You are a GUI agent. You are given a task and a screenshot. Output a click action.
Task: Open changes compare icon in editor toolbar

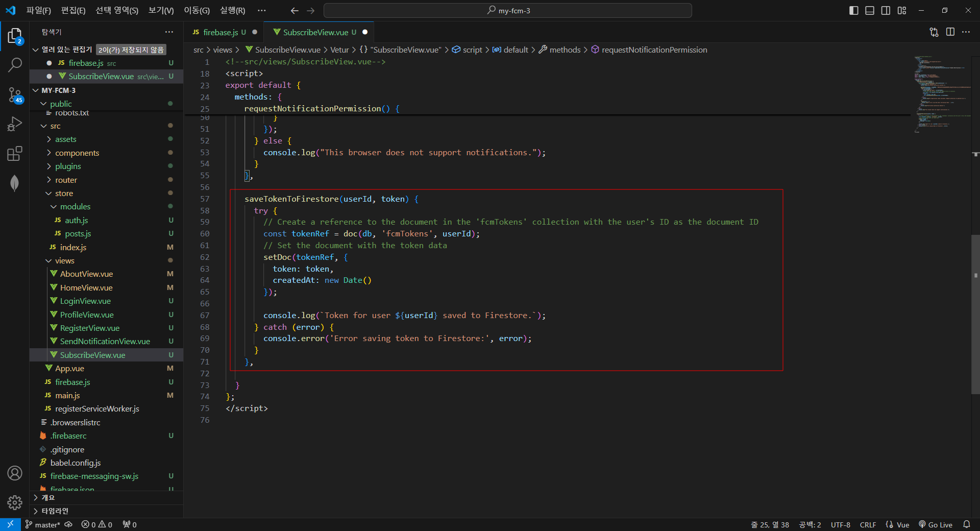[934, 32]
